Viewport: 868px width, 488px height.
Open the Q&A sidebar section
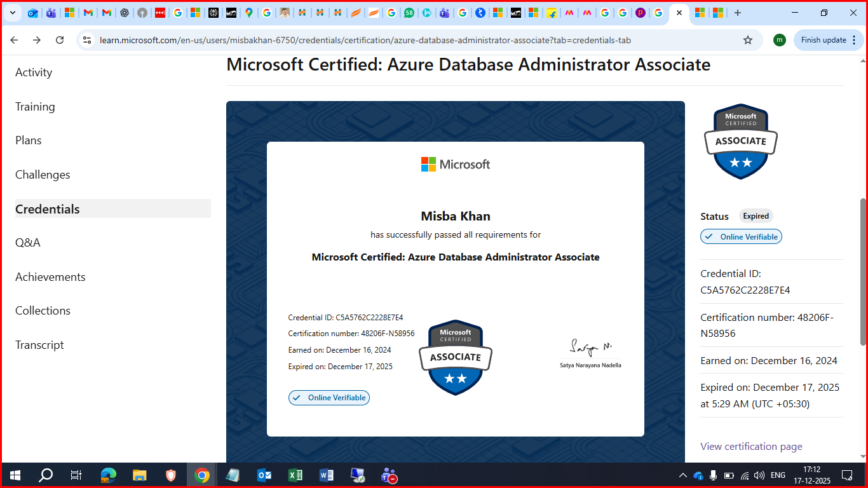pos(28,243)
